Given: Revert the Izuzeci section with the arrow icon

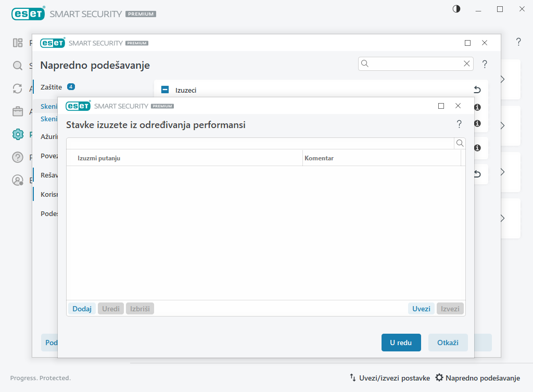Looking at the screenshot, I should [x=477, y=90].
